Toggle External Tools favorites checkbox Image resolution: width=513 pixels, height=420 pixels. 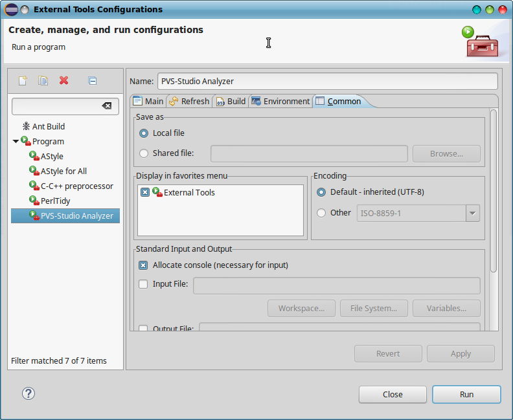click(145, 192)
